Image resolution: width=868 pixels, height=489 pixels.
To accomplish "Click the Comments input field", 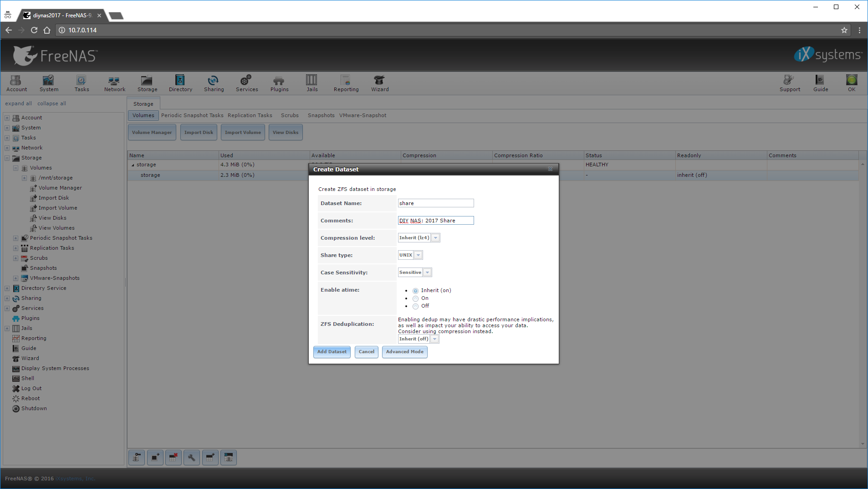I will coord(436,221).
